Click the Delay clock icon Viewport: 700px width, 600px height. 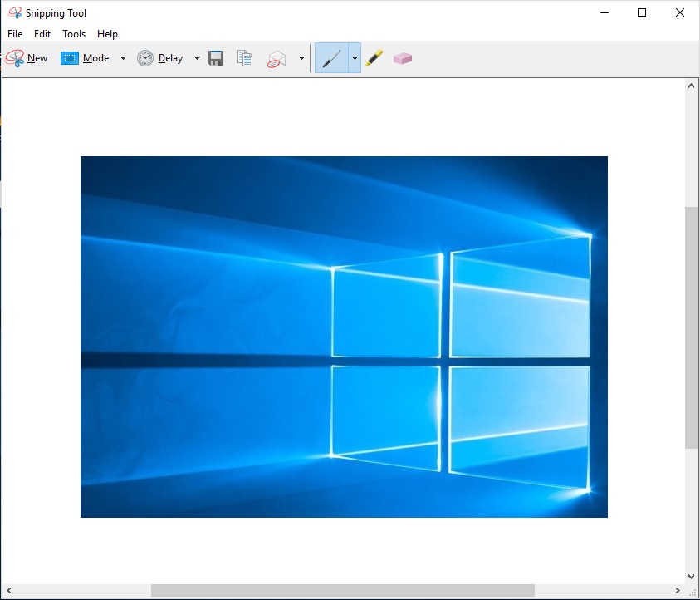pyautogui.click(x=145, y=58)
